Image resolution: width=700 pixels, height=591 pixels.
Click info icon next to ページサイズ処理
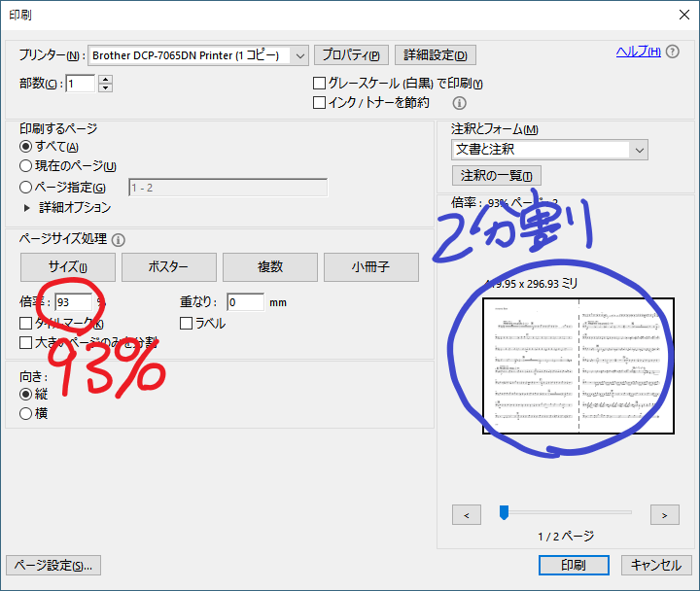119,240
